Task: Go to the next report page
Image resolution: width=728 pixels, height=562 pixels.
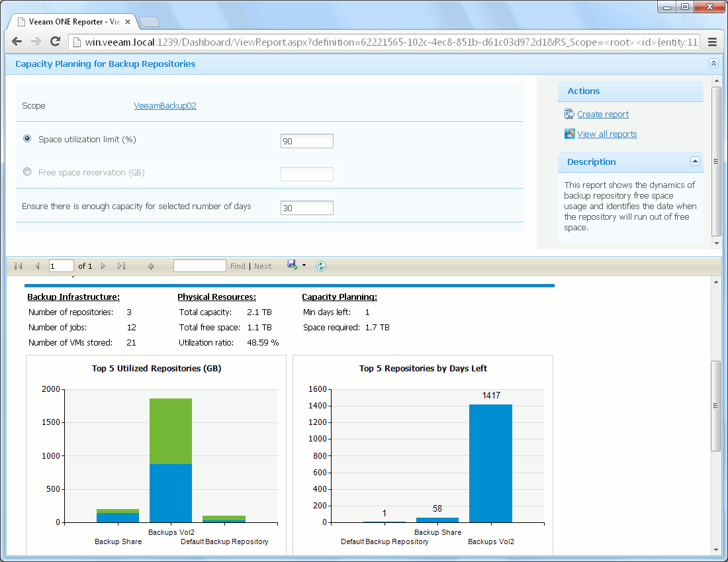Action: (103, 266)
